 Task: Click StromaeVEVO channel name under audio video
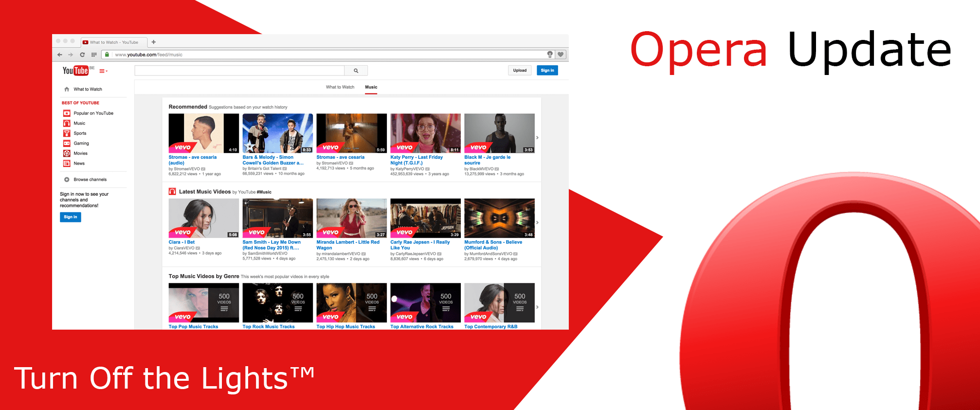186,169
